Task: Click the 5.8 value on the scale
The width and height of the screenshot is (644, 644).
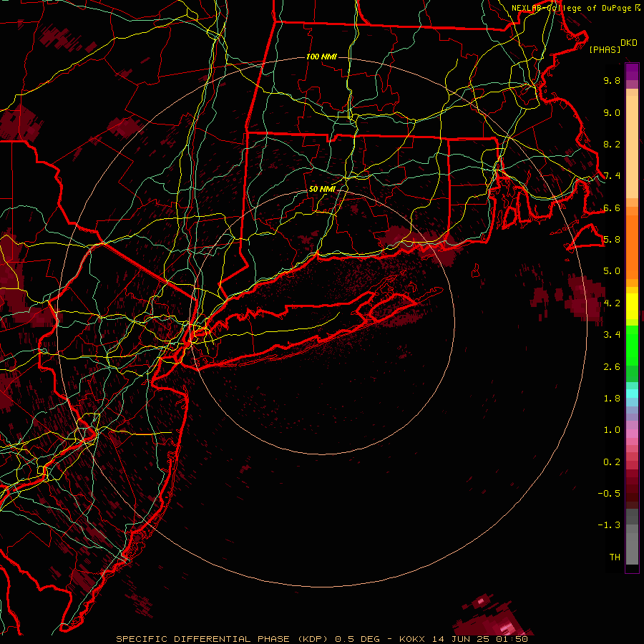Action: [x=612, y=240]
